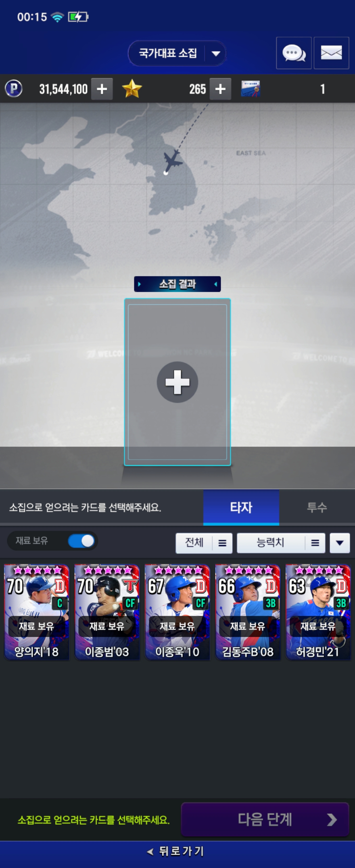Select the 이종범'03 player card
This screenshot has height=868, width=355.
click(x=107, y=612)
